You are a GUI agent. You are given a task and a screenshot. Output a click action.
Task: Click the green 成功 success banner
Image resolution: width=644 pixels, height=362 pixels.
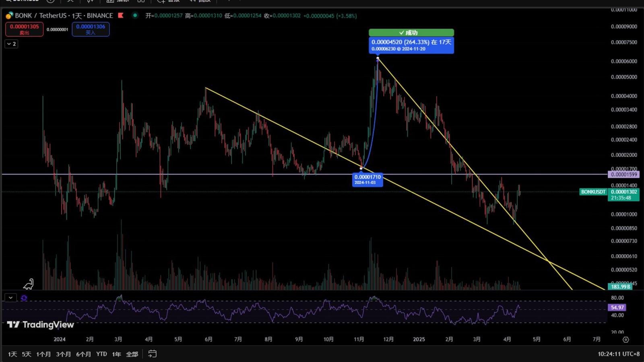411,33
